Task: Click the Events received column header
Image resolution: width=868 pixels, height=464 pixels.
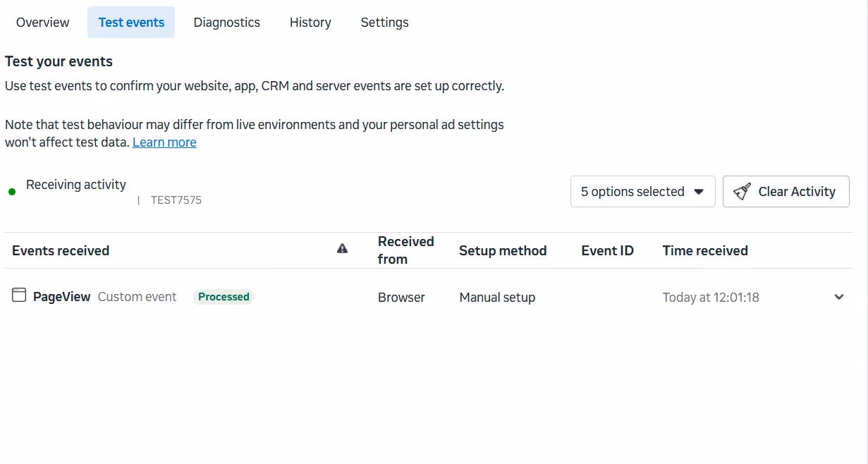Action: tap(61, 250)
